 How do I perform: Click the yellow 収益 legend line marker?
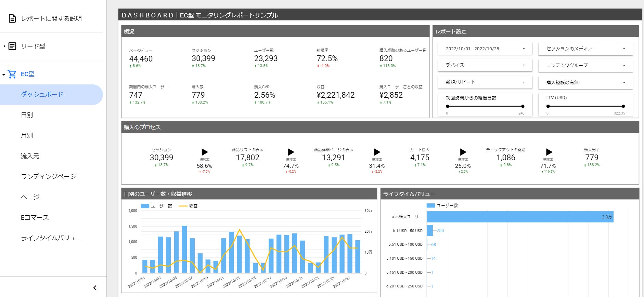[x=183, y=206]
